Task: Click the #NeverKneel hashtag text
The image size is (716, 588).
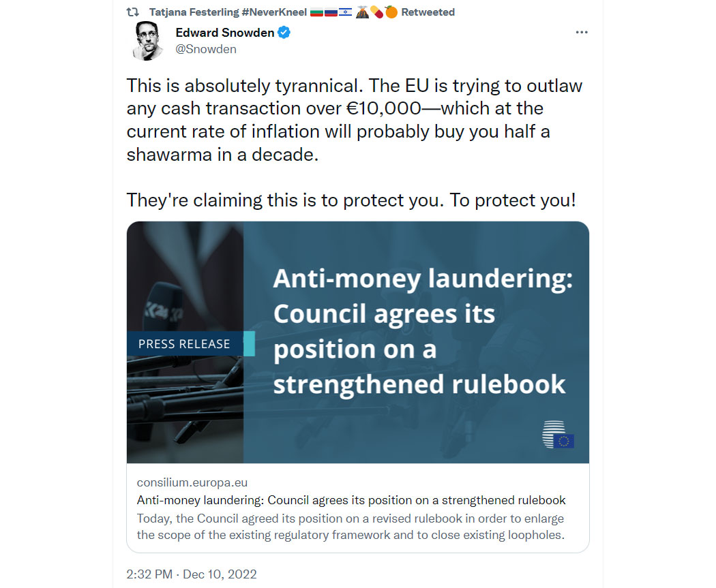Action: click(x=274, y=12)
